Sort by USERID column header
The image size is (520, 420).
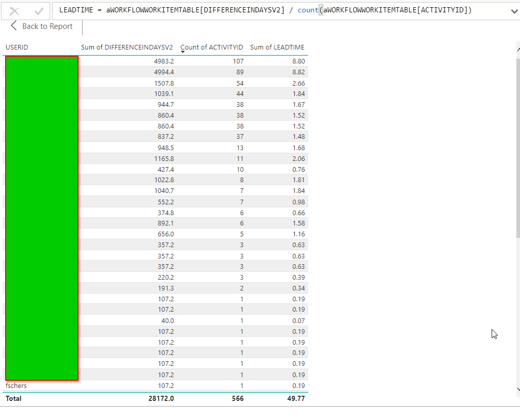point(17,47)
